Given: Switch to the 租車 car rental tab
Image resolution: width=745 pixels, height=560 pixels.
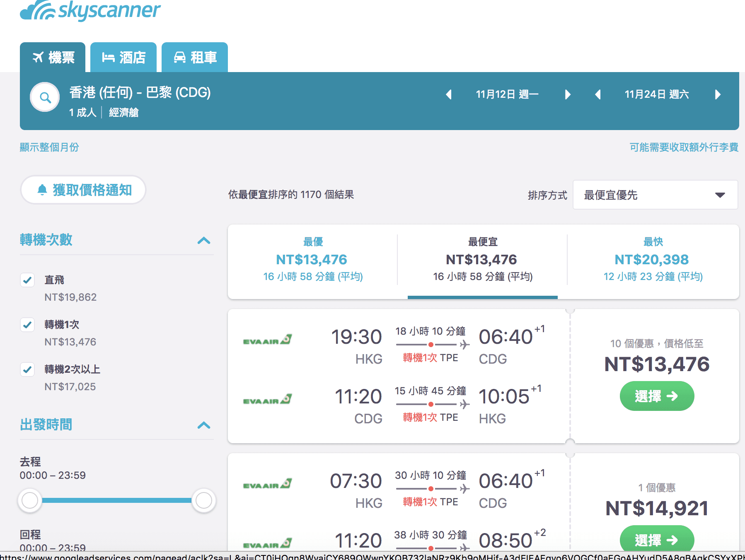Looking at the screenshot, I should click(195, 57).
